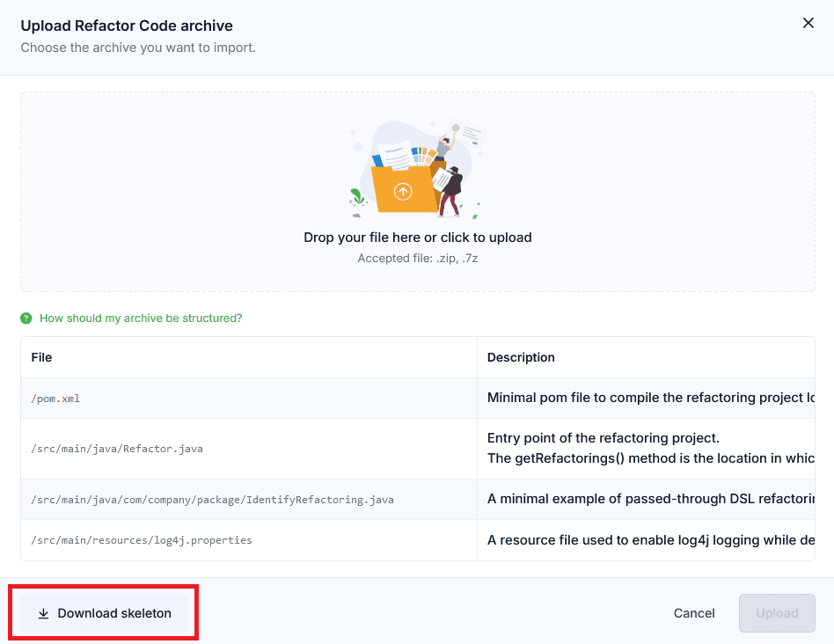
Task: Click the green question mark help icon
Action: click(x=26, y=318)
